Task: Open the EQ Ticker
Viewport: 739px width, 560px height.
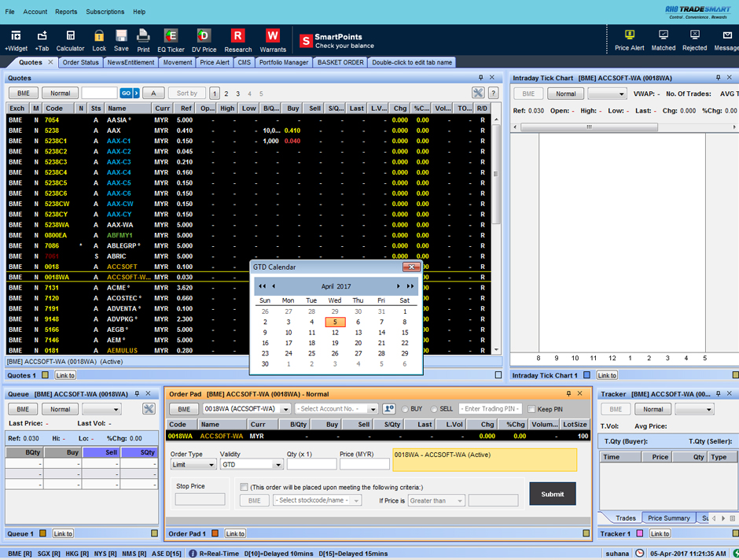Action: tap(171, 41)
